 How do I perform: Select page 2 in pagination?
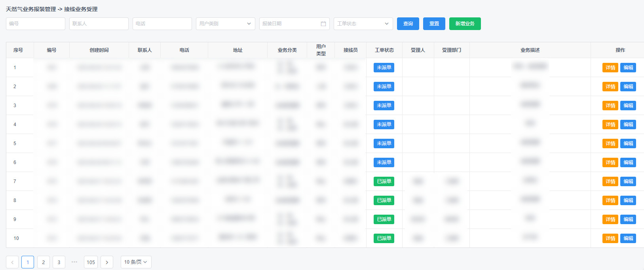[44, 262]
